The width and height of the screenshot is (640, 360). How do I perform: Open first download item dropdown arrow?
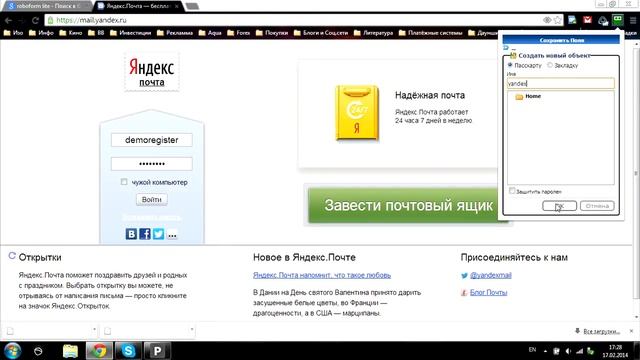[94, 329]
